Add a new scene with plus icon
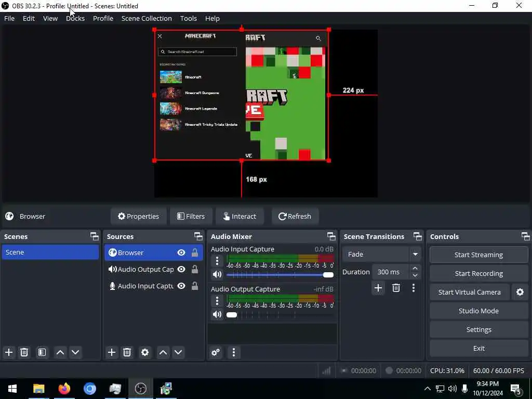Screen dimensions: 532x399 (x=9, y=352)
